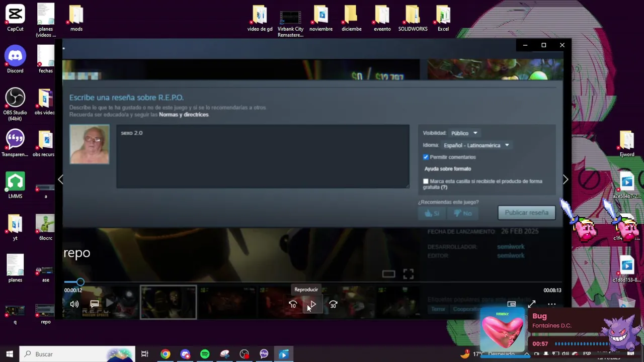Image resolution: width=644 pixels, height=362 pixels.
Task: Open the 'video de gd' folder
Action: pos(260,18)
